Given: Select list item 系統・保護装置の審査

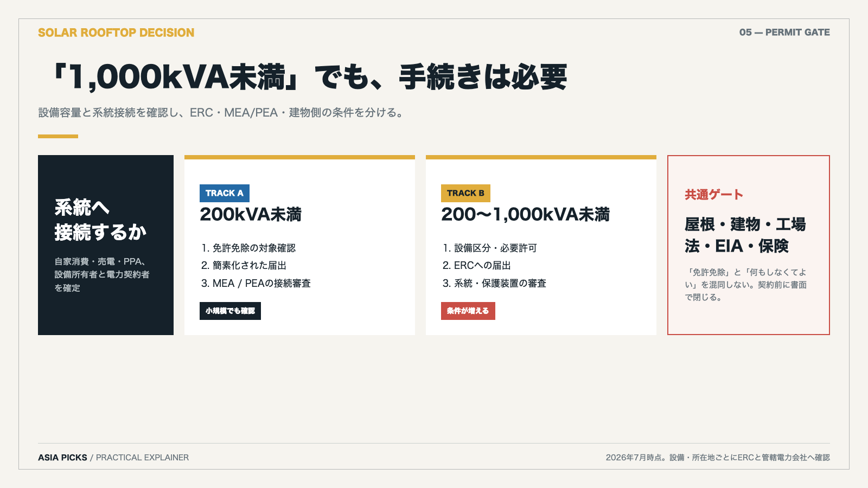Looking at the screenshot, I should tap(494, 283).
